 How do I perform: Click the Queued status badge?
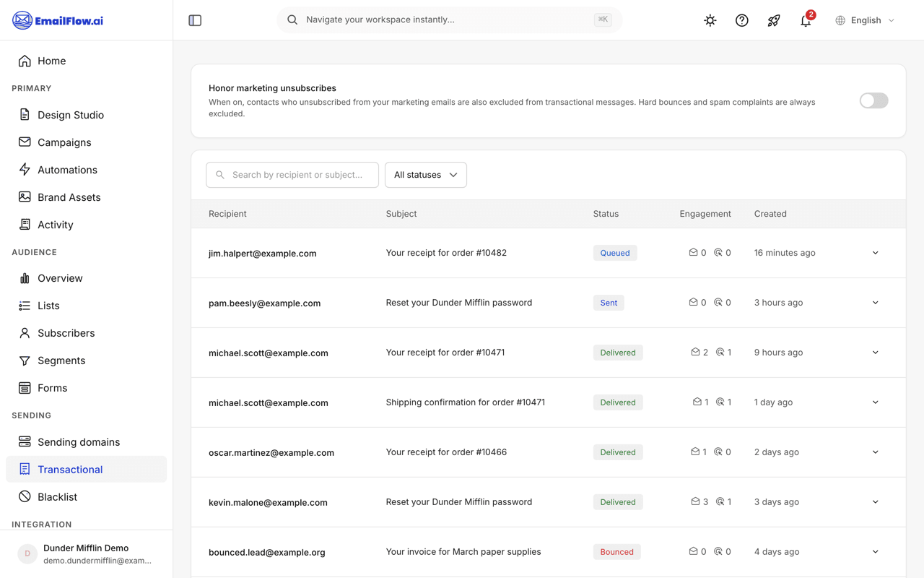[x=615, y=253]
